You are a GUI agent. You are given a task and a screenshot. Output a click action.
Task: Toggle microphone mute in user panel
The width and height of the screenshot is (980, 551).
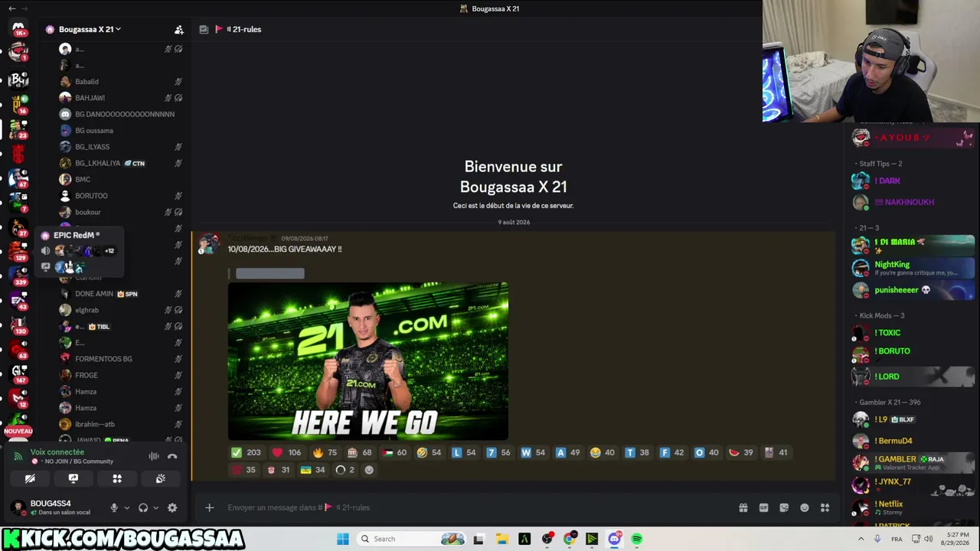click(114, 507)
